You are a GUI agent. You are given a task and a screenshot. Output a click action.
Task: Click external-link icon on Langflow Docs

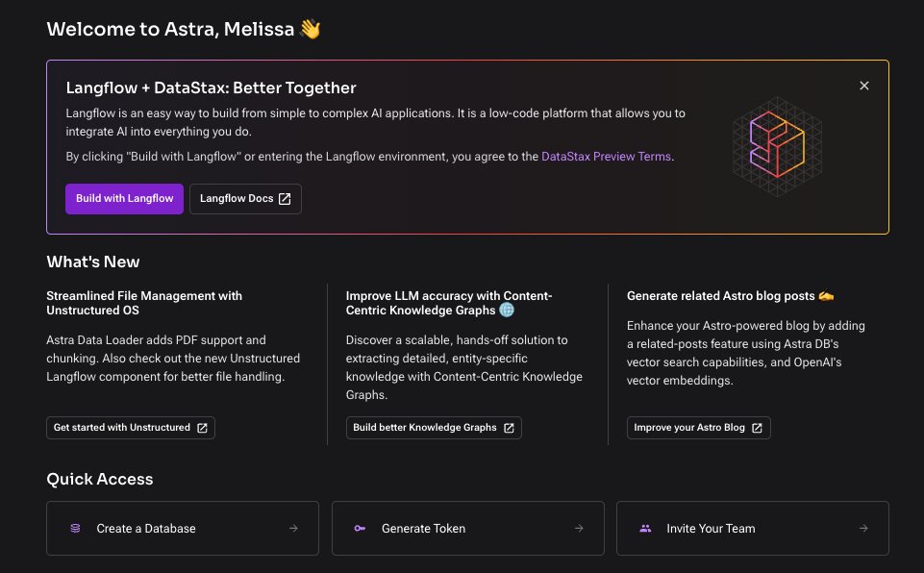(x=285, y=199)
